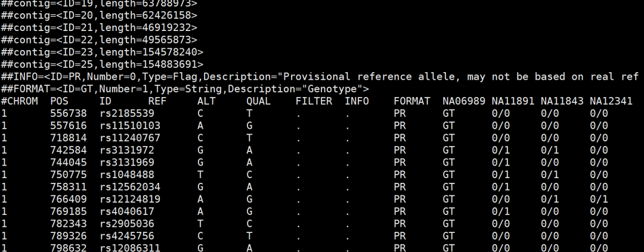The image size is (644, 252).
Task: Click the FORMAT column header text
Action: (411, 101)
